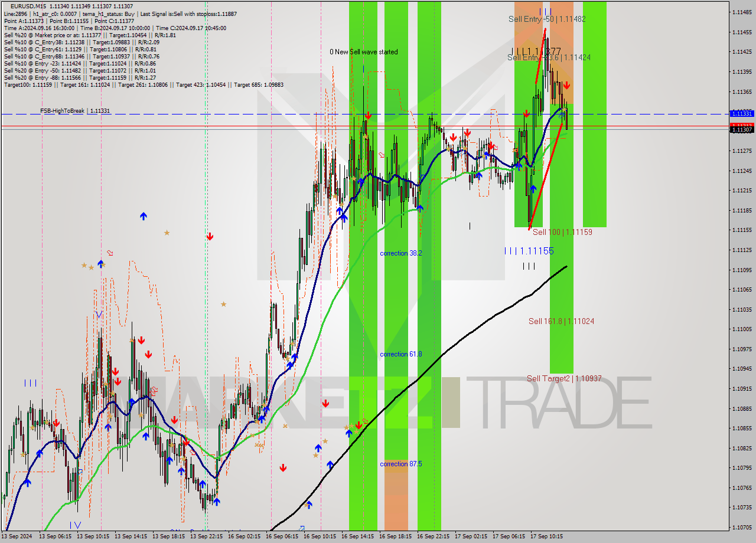Click the 'correction 61.8' label
Image resolution: width=756 pixels, height=543 pixels.
[x=401, y=354]
